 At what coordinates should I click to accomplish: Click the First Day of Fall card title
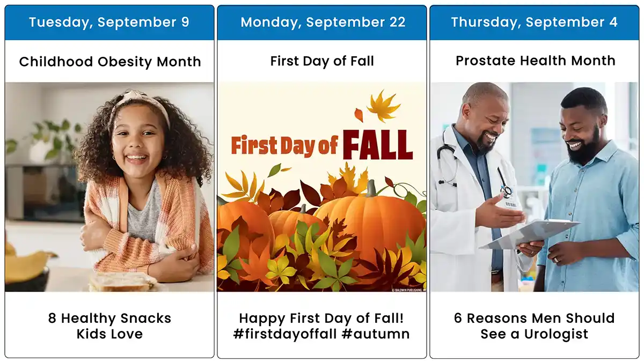point(322,61)
